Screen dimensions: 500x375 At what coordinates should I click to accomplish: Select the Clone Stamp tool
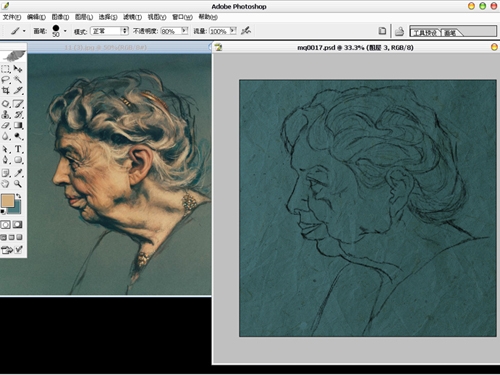6,115
